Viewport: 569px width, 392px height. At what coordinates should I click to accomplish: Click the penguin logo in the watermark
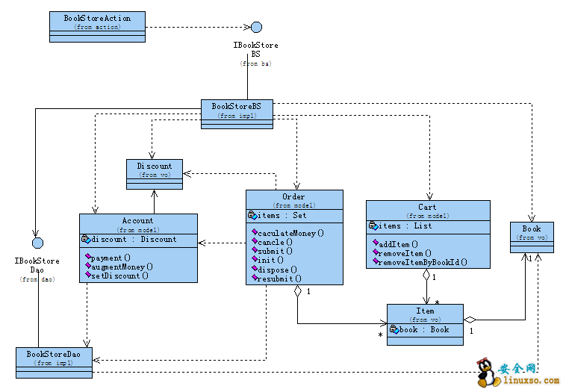pyautogui.click(x=486, y=371)
